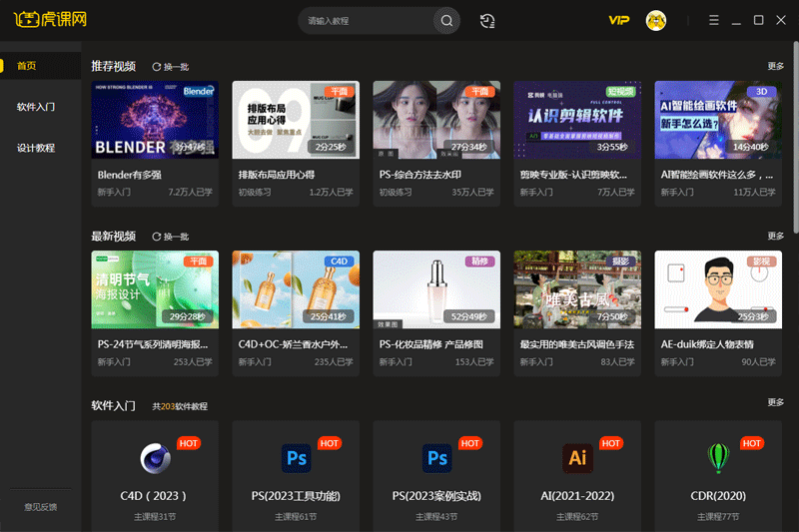799x532 pixels.
Task: Open 清明节气海报设计 video thumbnail
Action: pos(155,289)
